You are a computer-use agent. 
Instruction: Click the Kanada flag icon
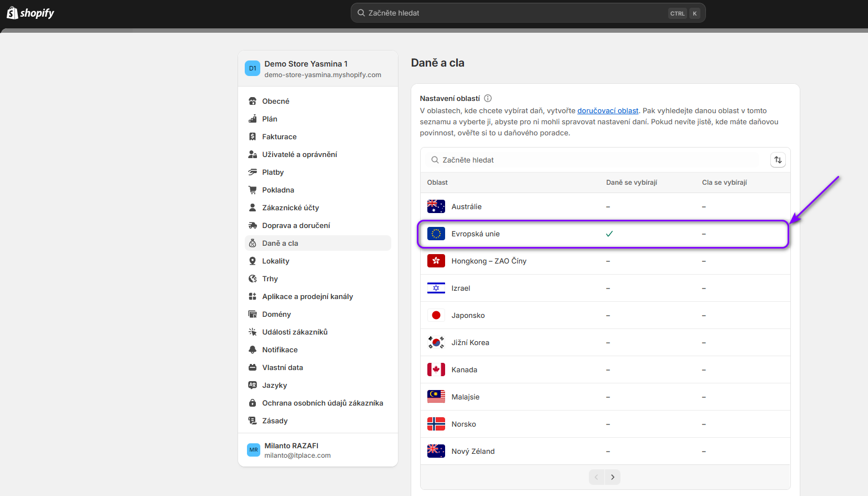pyautogui.click(x=436, y=370)
